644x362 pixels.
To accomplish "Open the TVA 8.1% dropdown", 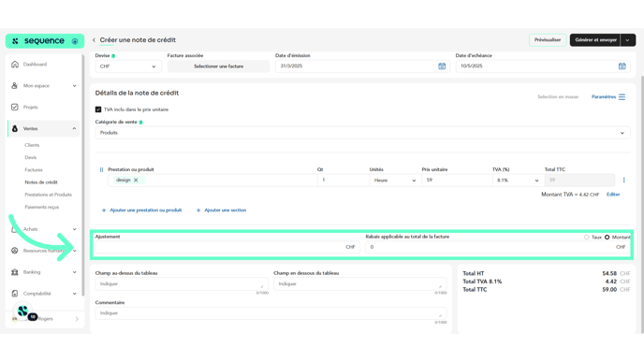I will point(518,181).
